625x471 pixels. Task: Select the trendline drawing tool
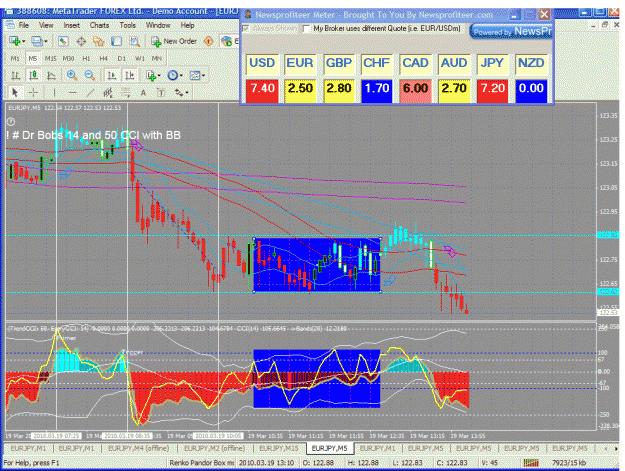click(90, 93)
